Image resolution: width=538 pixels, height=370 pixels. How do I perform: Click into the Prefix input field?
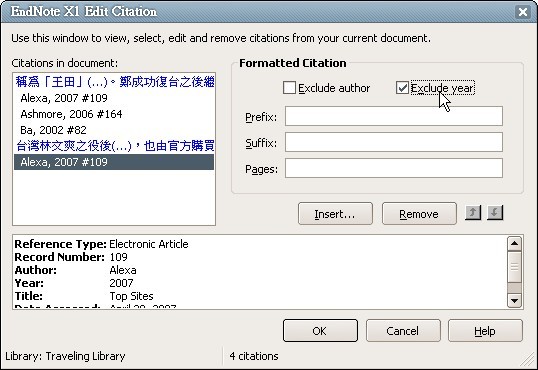point(394,116)
